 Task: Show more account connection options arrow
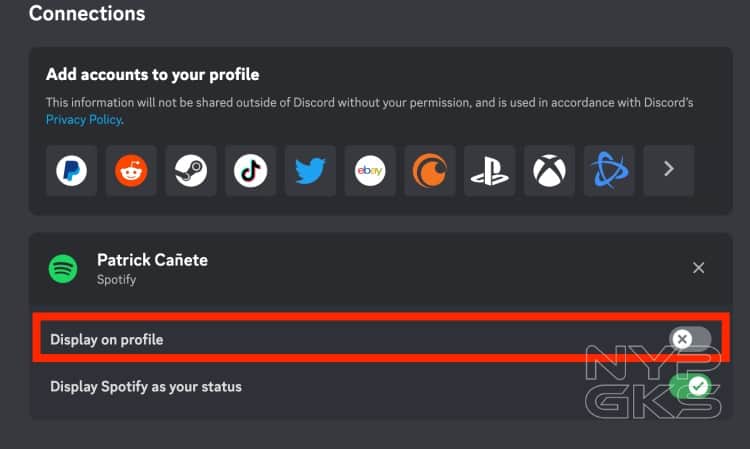pos(669,171)
